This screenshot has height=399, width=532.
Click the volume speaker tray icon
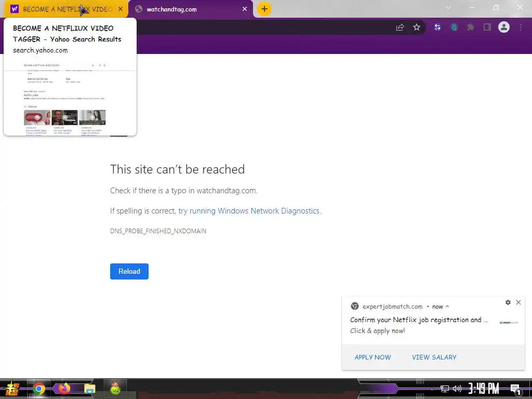(457, 389)
